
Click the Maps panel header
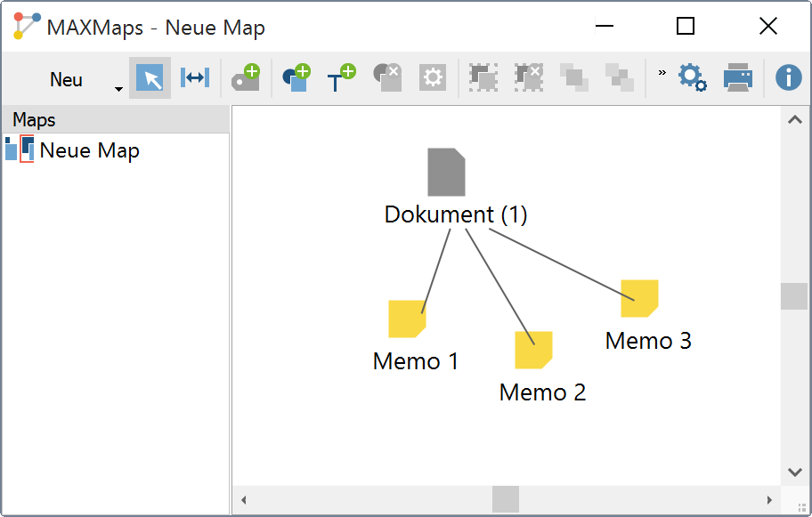coord(116,119)
